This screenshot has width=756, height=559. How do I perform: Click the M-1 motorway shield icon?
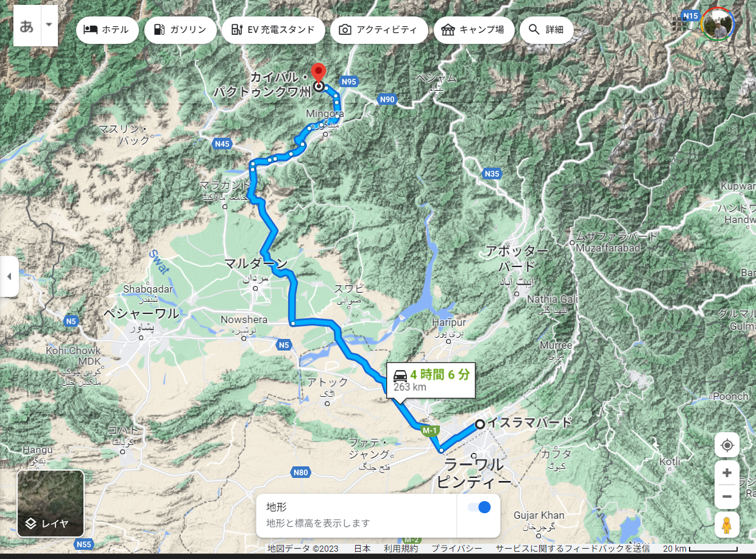[430, 430]
